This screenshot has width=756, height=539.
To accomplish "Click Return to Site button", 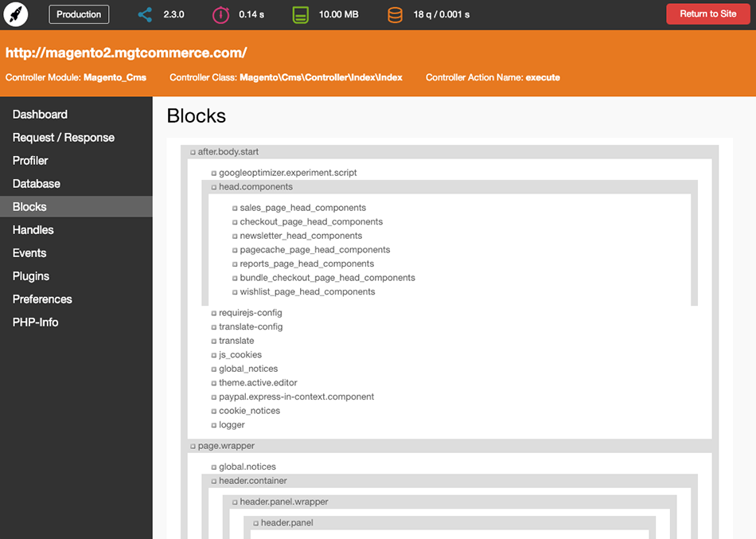I will (x=707, y=14).
